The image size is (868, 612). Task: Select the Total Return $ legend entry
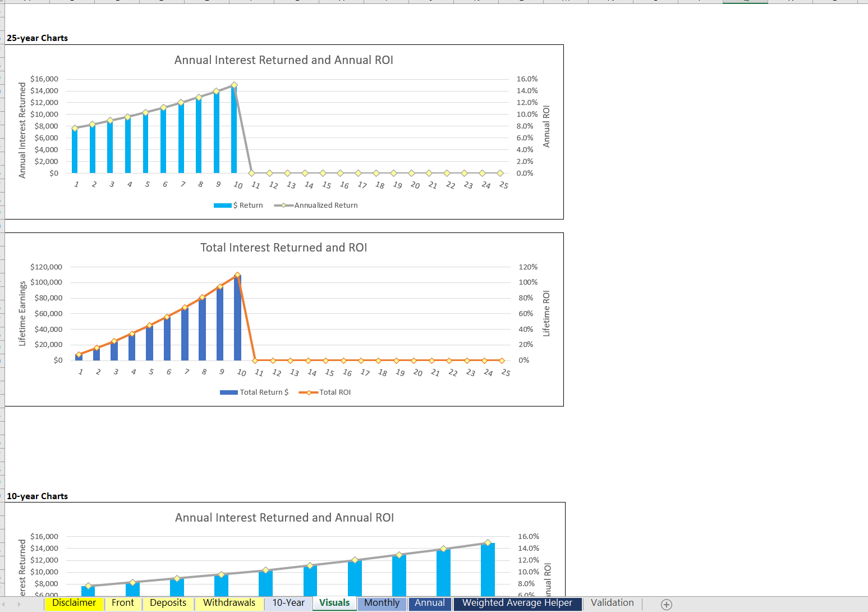pyautogui.click(x=254, y=392)
